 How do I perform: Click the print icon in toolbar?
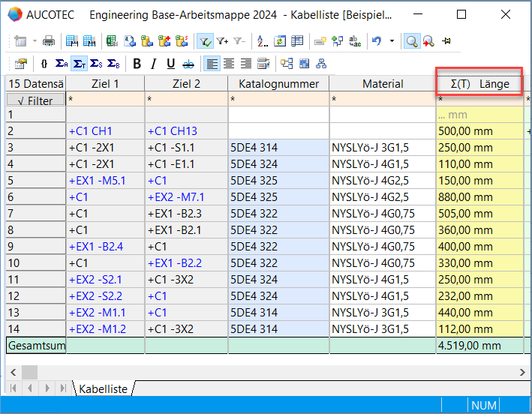point(49,41)
